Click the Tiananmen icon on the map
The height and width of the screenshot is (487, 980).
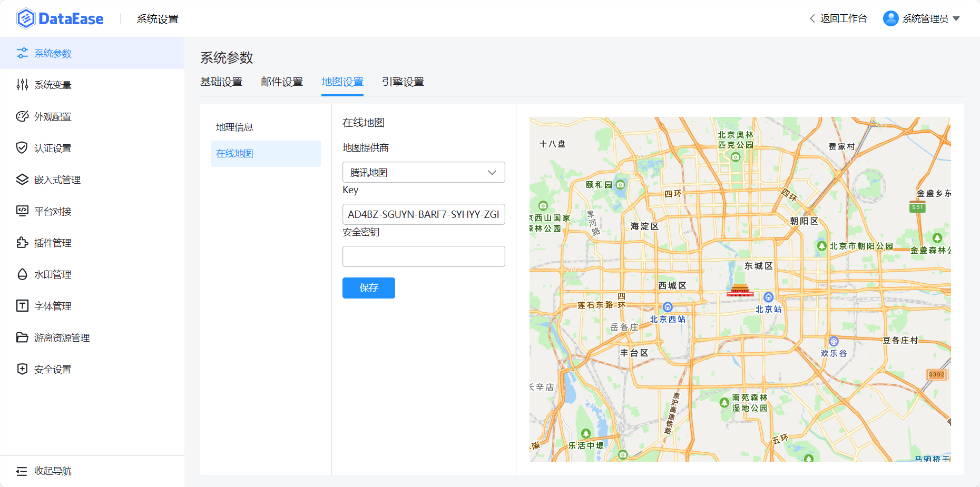(740, 290)
